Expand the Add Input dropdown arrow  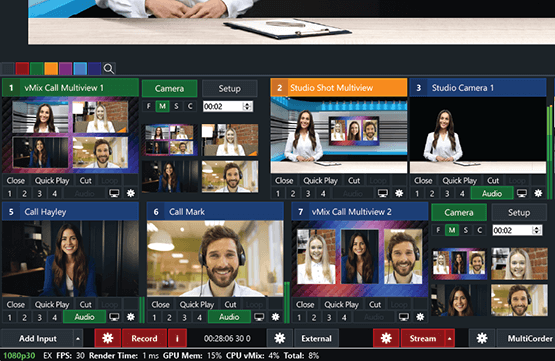[78, 339]
